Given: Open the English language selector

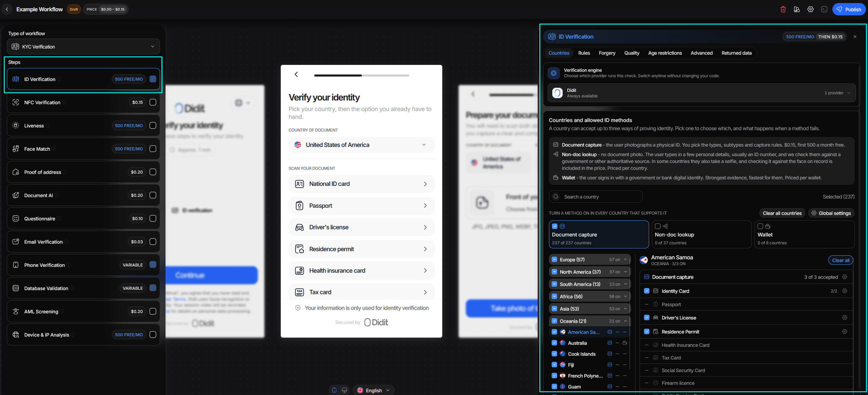Looking at the screenshot, I should 373,390.
